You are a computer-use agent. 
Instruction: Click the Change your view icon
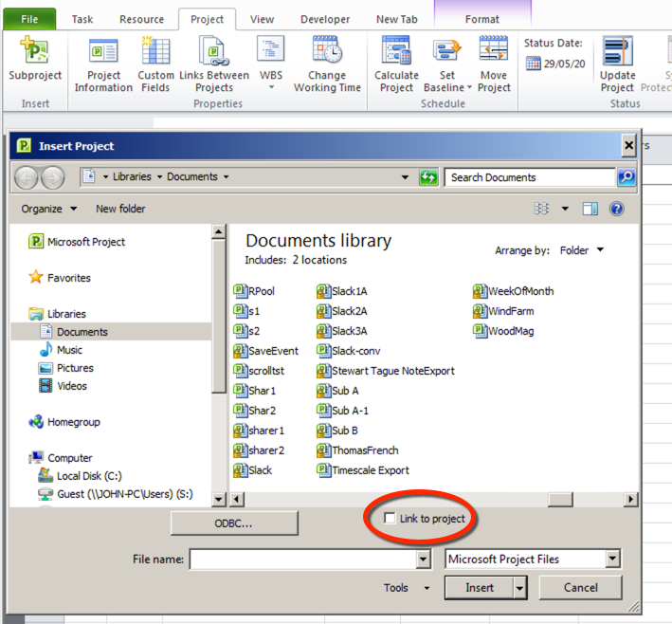coord(541,209)
